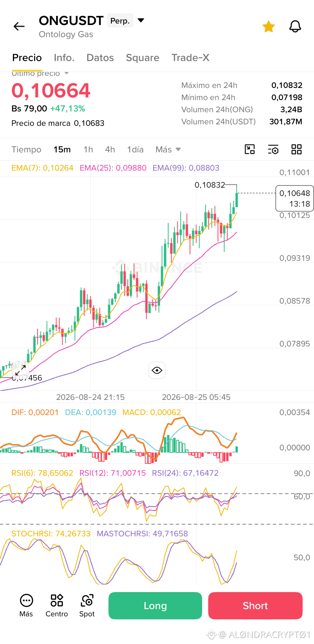This screenshot has width=314, height=644.
Task: Tap the Mínimo en 24h value 0,07198
Action: pos(287,97)
